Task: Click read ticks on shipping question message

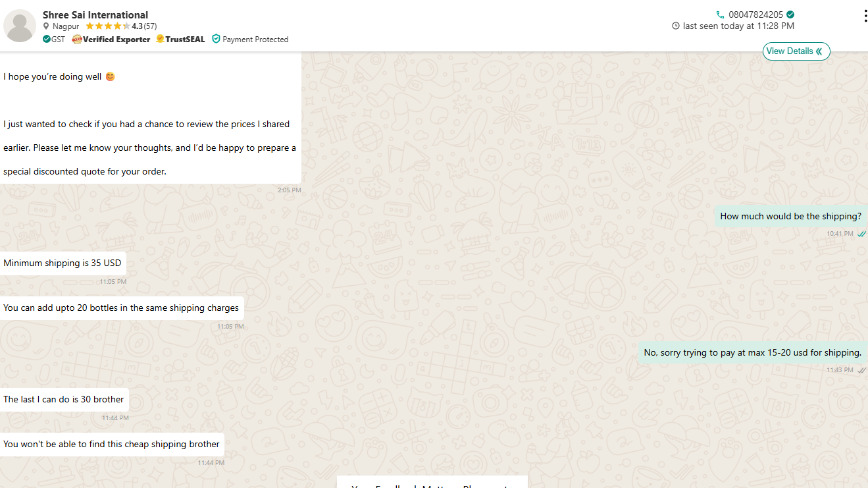Action: pos(861,234)
